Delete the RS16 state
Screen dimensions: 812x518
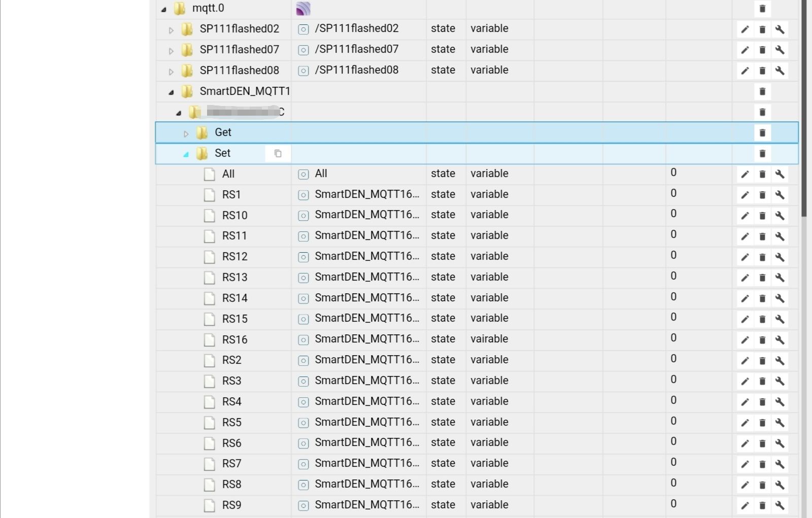click(x=762, y=340)
